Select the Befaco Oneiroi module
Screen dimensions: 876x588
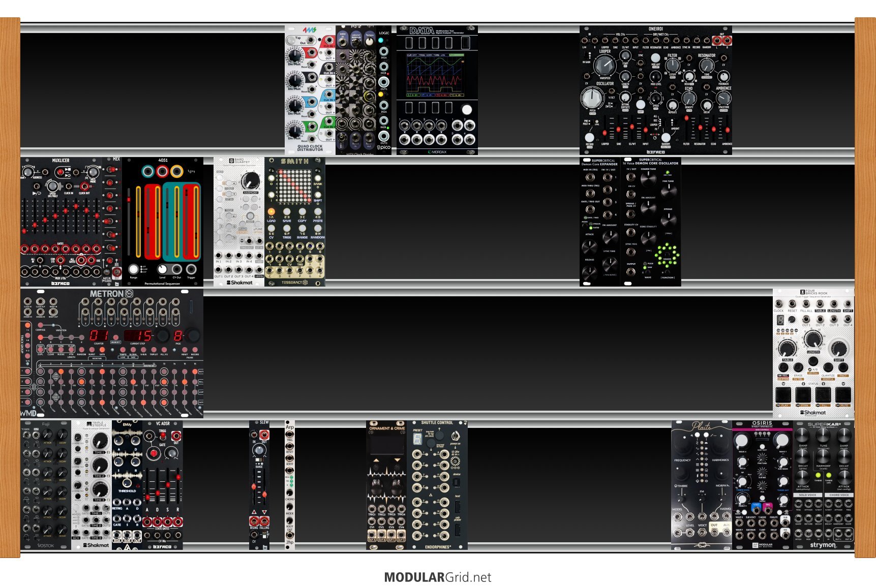(656, 90)
